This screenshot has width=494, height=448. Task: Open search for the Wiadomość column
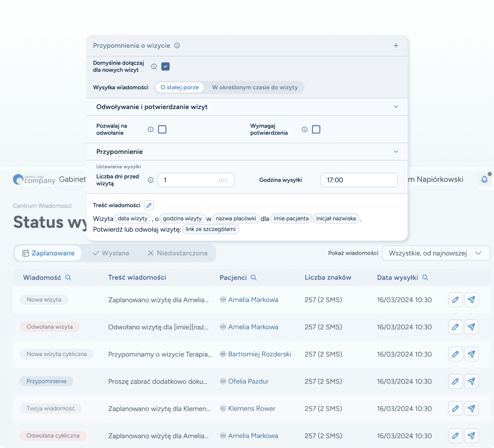[x=68, y=277]
